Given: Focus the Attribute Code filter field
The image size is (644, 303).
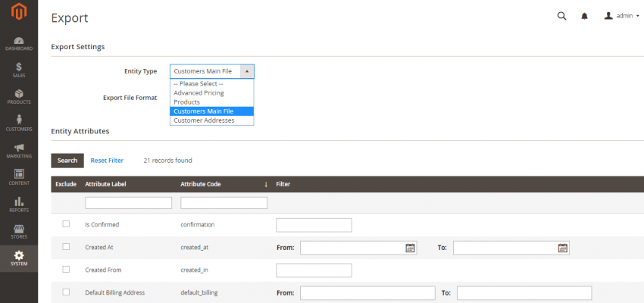Looking at the screenshot, I should coord(224,203).
